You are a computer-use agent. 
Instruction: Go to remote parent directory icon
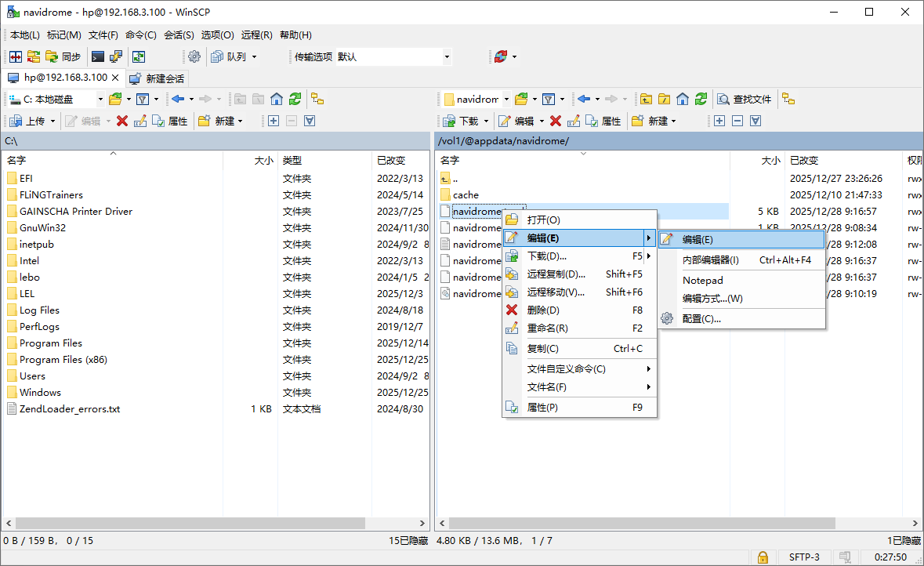[647, 99]
